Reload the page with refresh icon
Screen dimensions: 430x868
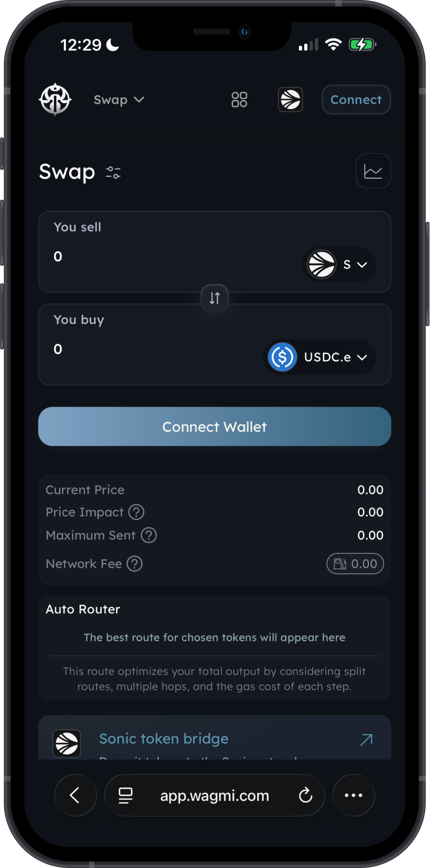(x=306, y=795)
